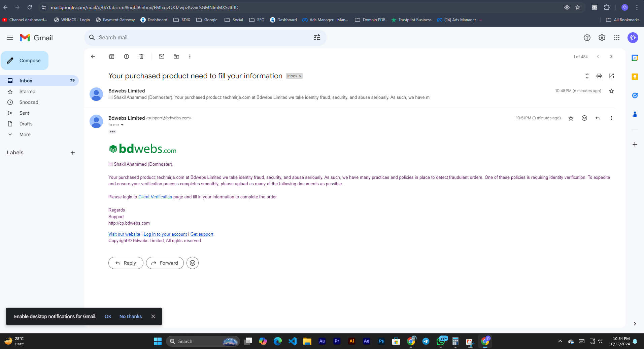The height and width of the screenshot is (349, 644).
Task: Open Photoshop from the taskbar
Action: pyautogui.click(x=381, y=341)
